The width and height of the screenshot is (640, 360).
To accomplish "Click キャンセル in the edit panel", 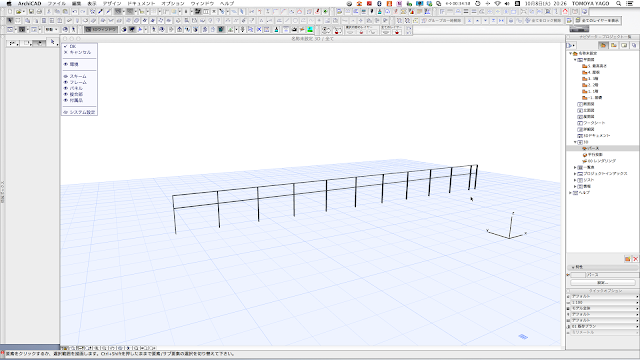I will tap(80, 52).
